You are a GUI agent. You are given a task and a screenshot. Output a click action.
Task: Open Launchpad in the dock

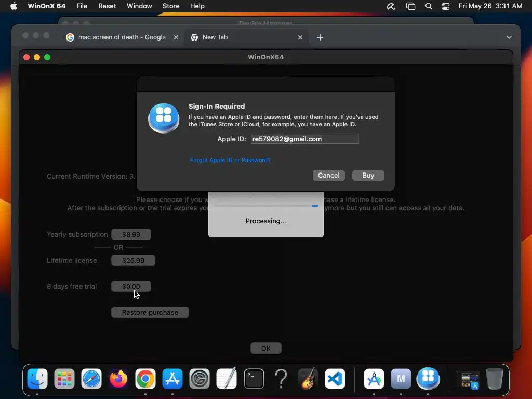pyautogui.click(x=64, y=378)
